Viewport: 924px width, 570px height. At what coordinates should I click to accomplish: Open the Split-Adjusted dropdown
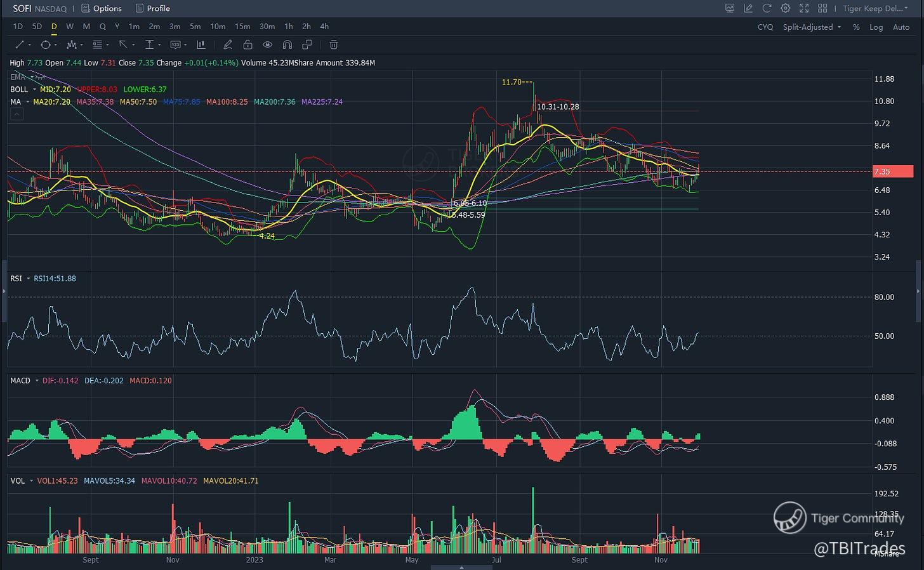(812, 27)
